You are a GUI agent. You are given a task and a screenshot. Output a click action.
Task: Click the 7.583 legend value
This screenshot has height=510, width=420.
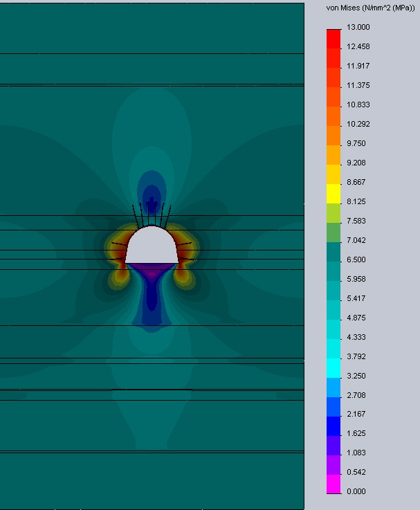click(356, 221)
